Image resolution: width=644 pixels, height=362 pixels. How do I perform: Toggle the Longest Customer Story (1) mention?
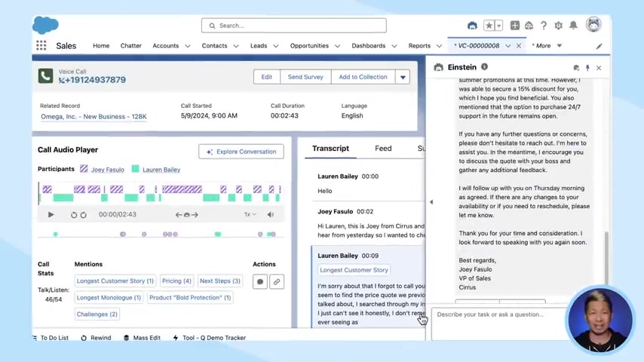(115, 281)
